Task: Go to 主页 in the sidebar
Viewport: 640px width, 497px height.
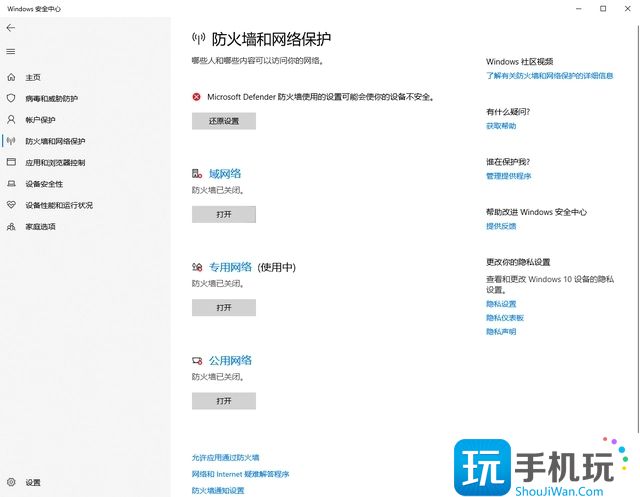Action: pyautogui.click(x=33, y=77)
